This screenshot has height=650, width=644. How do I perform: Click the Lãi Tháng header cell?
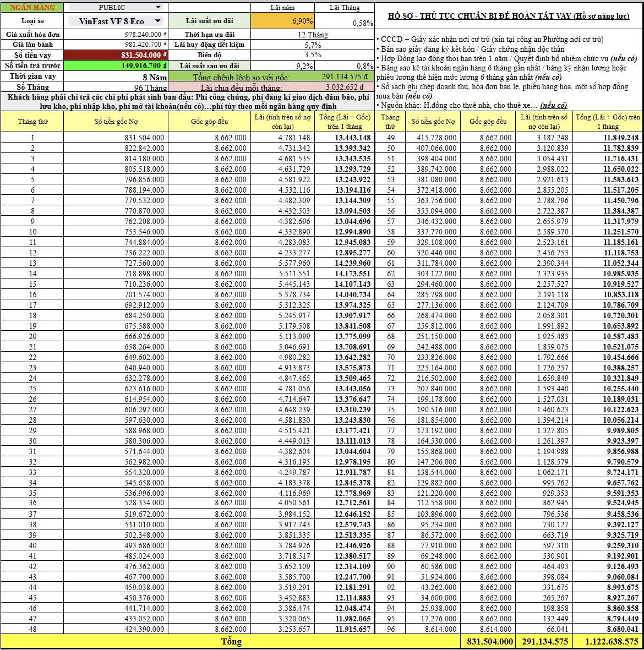tap(344, 8)
